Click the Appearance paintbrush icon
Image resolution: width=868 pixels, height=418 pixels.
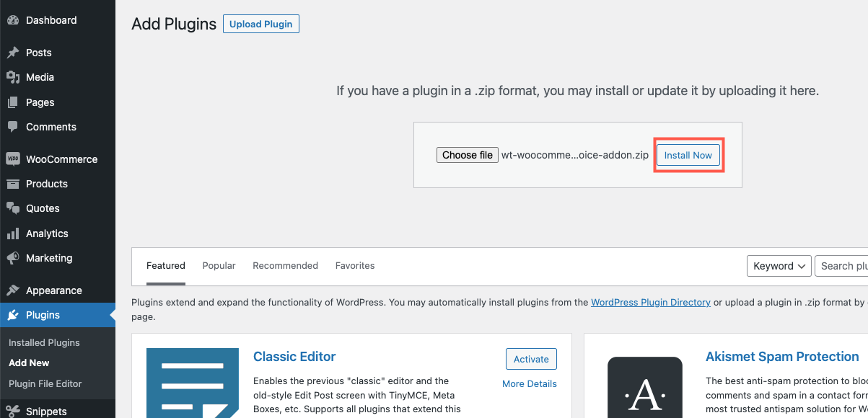tap(13, 290)
